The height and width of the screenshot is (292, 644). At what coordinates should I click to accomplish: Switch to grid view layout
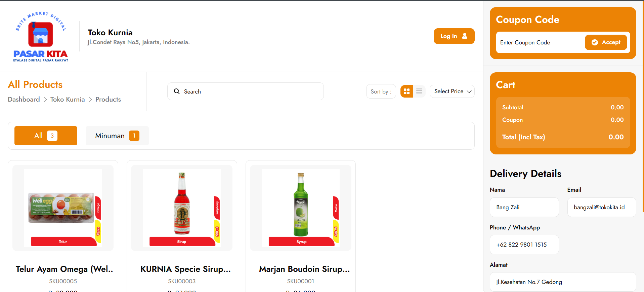click(x=406, y=91)
